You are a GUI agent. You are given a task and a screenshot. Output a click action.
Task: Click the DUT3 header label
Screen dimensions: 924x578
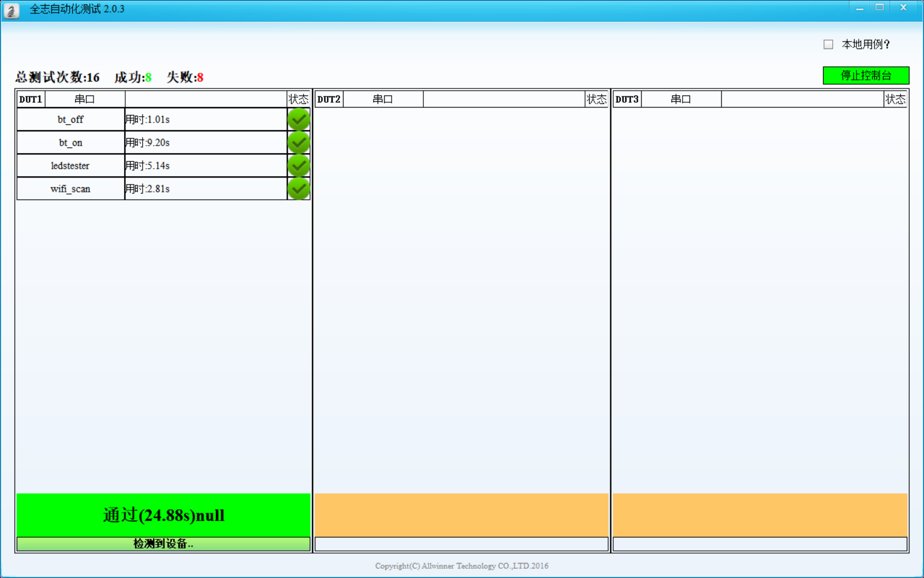pyautogui.click(x=627, y=99)
